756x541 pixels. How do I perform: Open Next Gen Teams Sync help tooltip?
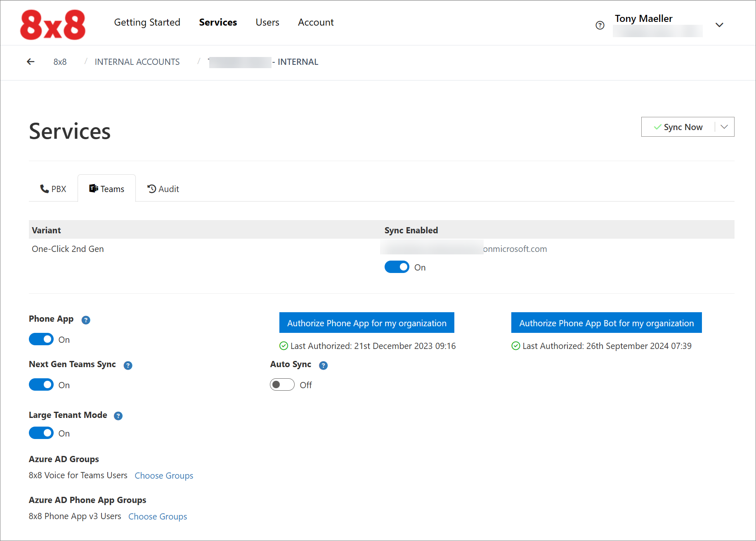point(128,365)
